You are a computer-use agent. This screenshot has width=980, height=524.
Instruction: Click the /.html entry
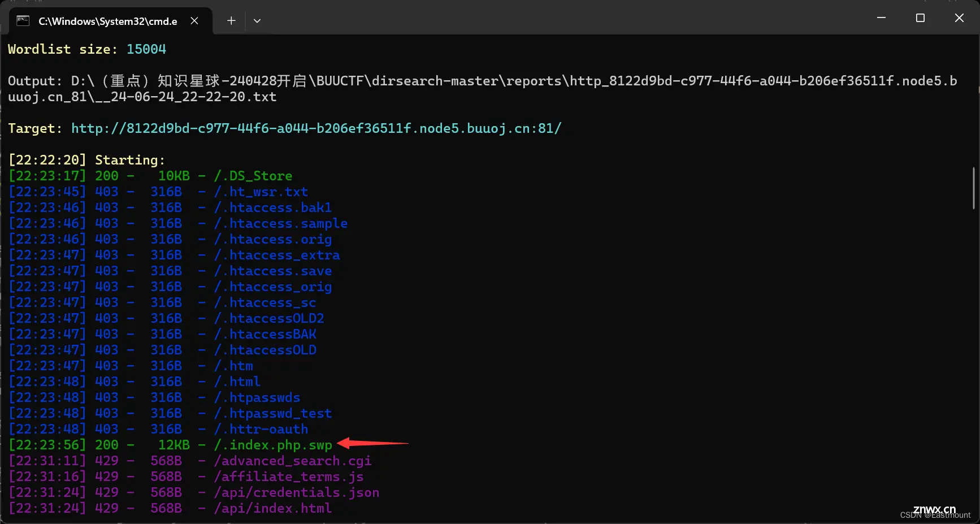tap(237, 382)
